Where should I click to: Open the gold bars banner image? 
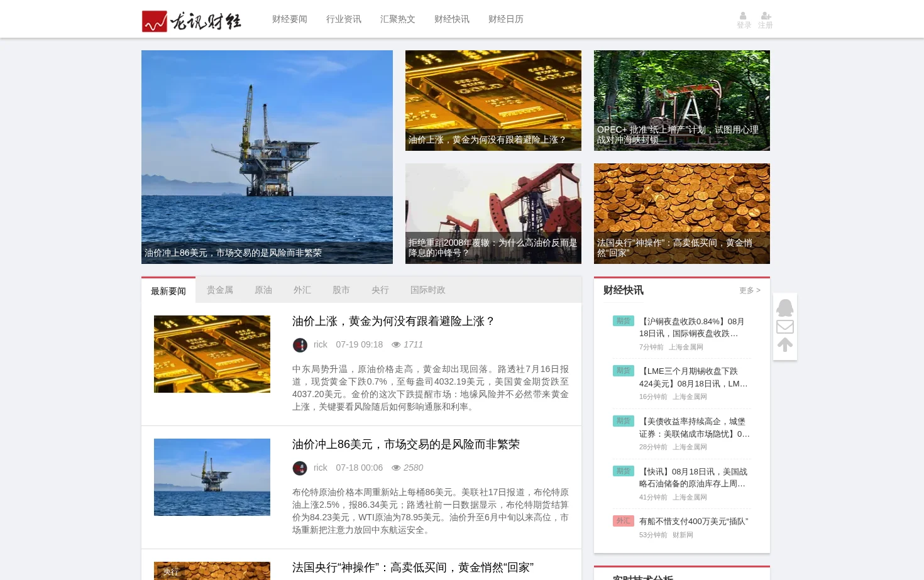click(493, 101)
